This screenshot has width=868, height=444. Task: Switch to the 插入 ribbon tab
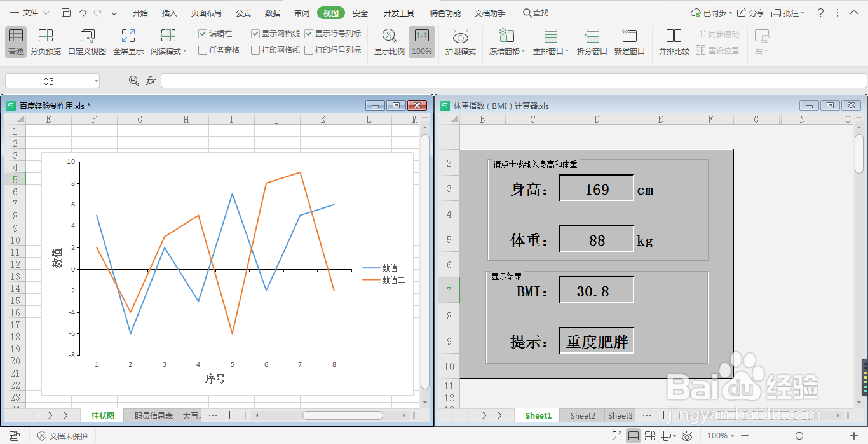tap(170, 13)
